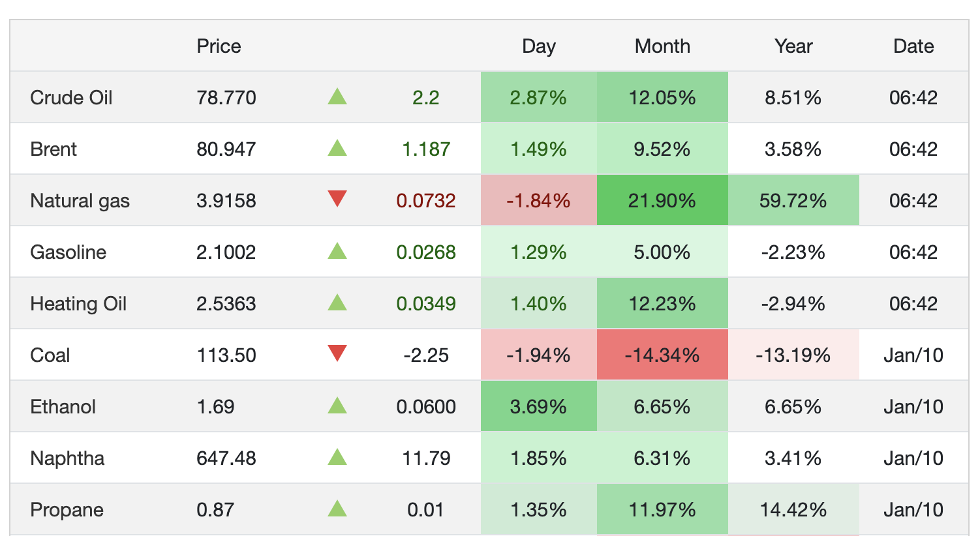Click Ethanol day change 3.69%
This screenshot has height=536, width=980.
538,407
